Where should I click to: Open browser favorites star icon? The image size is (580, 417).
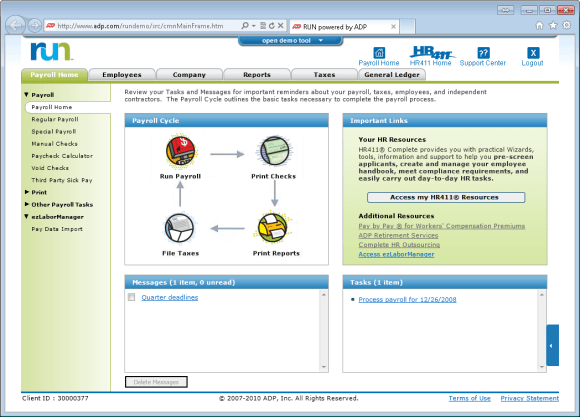pos(553,25)
